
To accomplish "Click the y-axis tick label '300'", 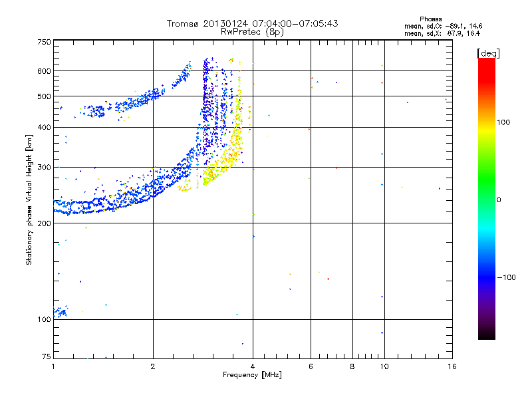I will (44, 168).
